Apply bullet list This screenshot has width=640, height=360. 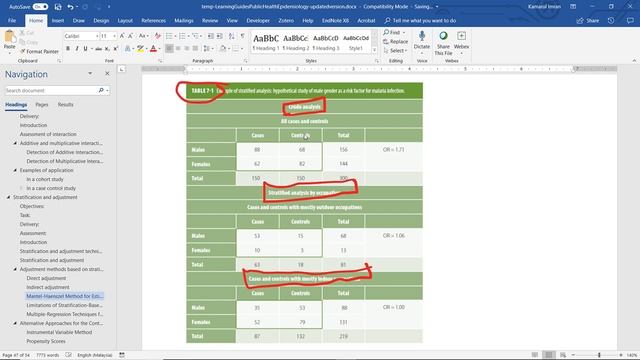169,36
